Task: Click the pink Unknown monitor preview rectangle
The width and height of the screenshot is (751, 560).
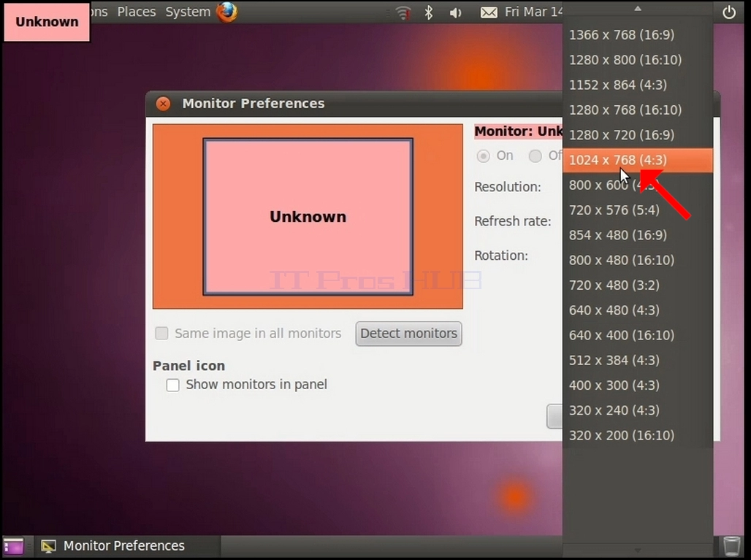Action: tap(308, 217)
